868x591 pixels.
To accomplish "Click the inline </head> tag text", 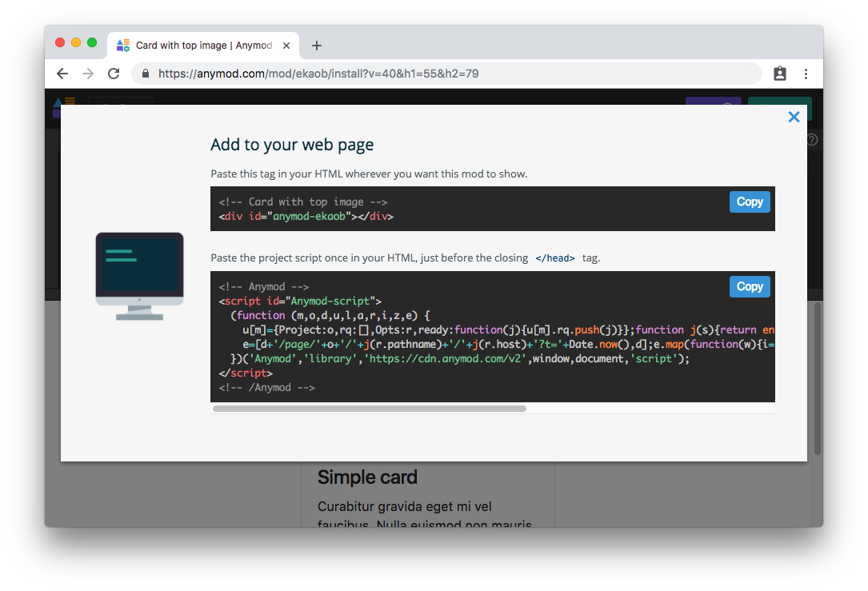I will coord(554,258).
